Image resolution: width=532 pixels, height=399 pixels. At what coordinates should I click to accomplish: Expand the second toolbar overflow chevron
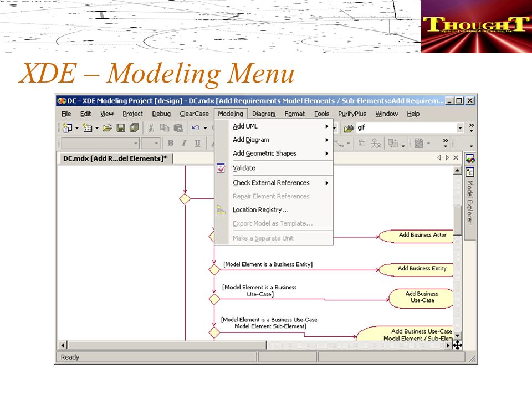tap(446, 143)
